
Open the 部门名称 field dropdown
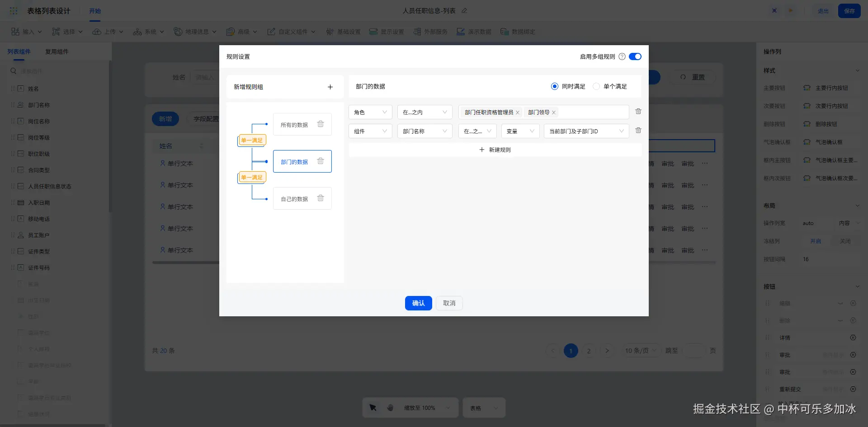pyautogui.click(x=425, y=131)
